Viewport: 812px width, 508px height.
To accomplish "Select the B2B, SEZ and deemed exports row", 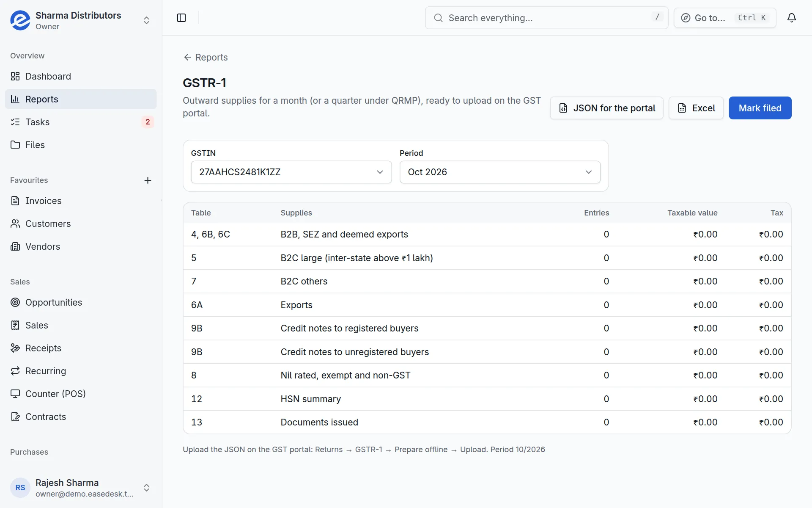I will 487,235.
